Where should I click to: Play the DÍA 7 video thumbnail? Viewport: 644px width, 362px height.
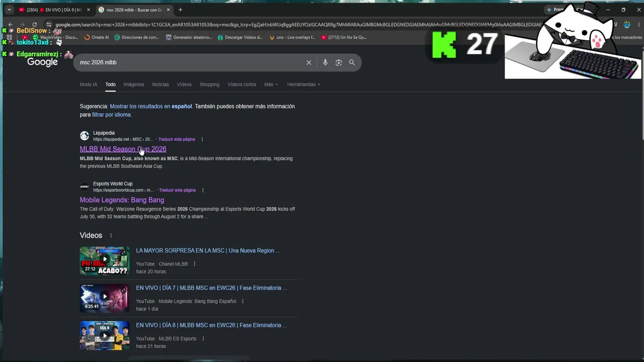[105, 298]
